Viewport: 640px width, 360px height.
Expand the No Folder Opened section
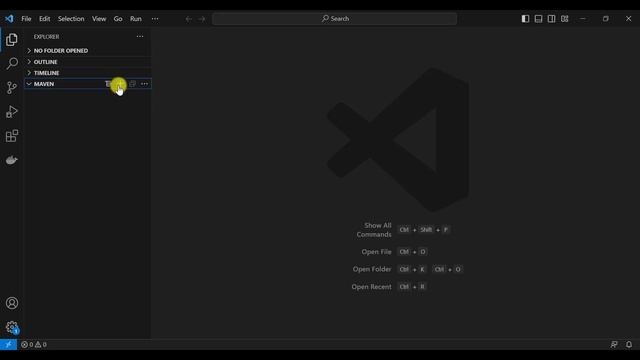(88, 51)
